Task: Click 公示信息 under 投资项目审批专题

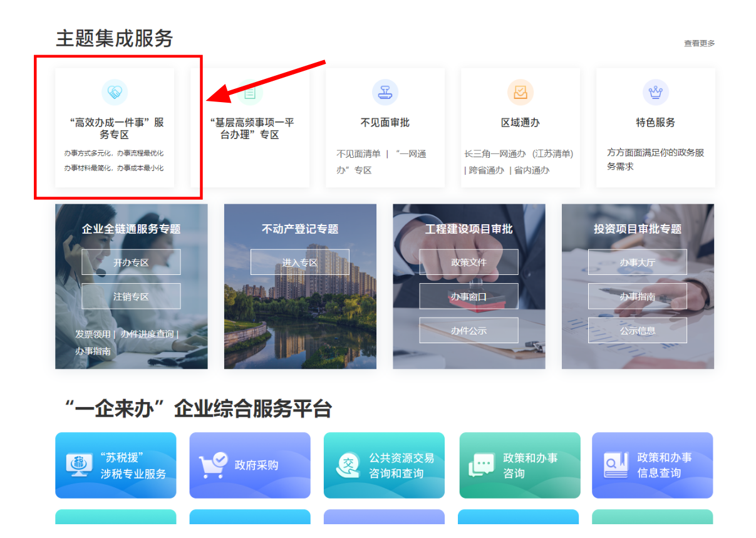Action: 637,330
